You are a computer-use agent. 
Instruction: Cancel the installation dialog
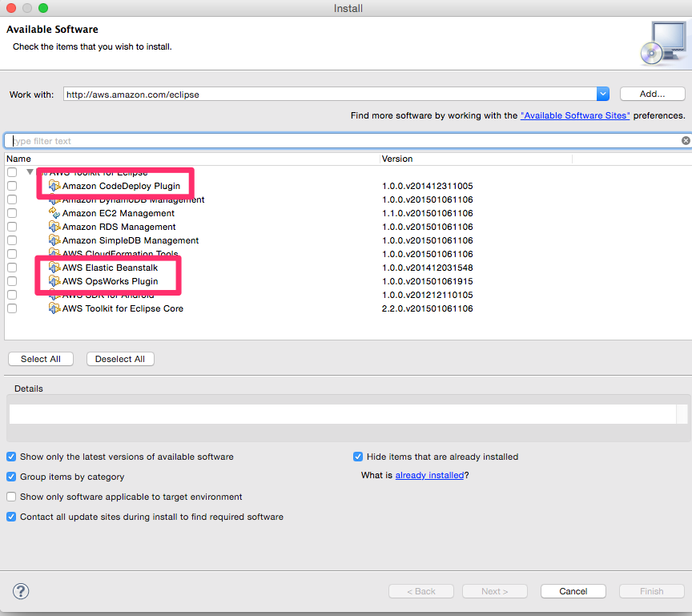[x=573, y=590]
